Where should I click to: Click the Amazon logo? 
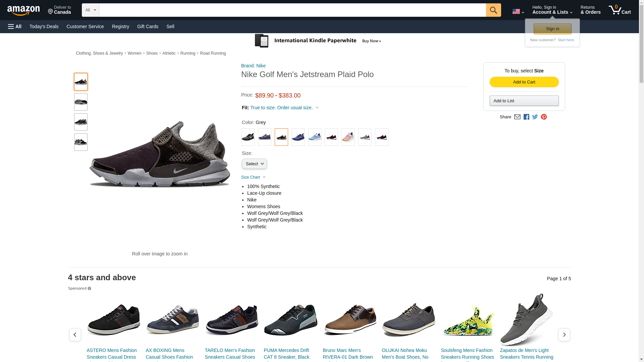(x=23, y=11)
